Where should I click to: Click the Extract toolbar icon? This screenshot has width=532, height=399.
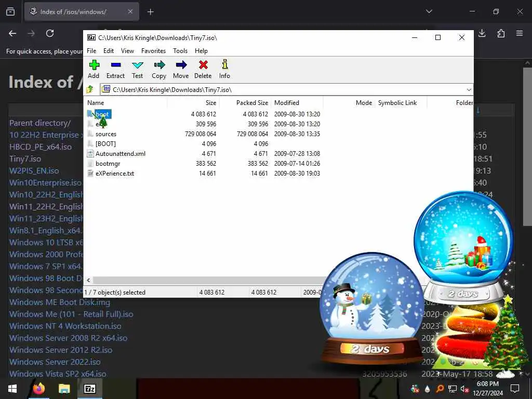tap(115, 69)
